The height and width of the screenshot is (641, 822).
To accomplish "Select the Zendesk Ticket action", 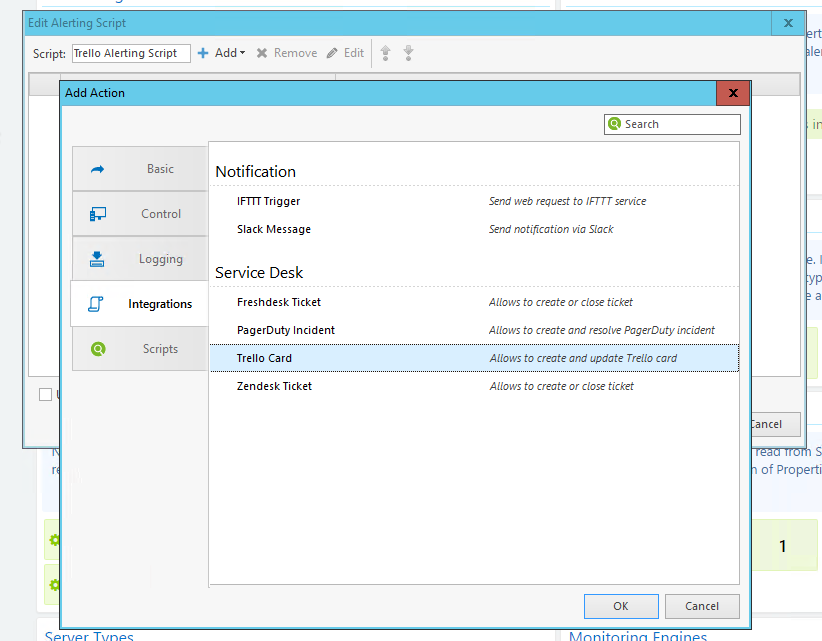I will tap(474, 386).
